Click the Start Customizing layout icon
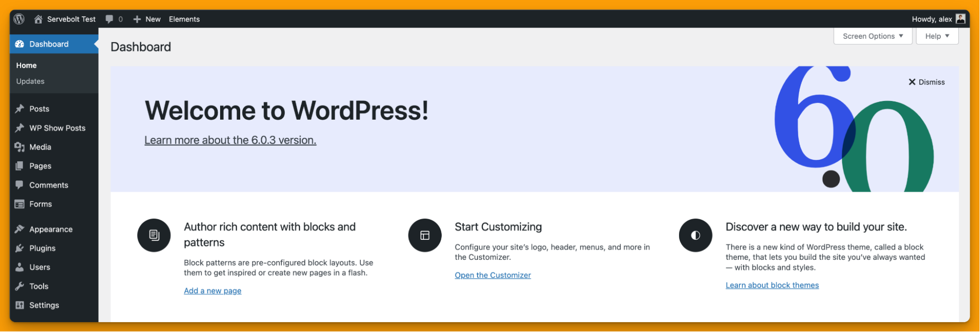This screenshot has height=332, width=980. (x=425, y=235)
